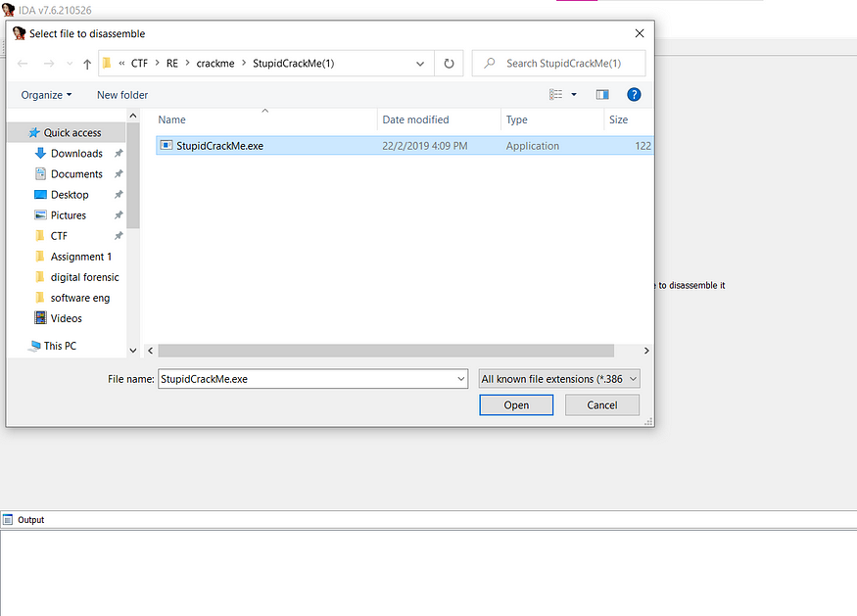Click the Open button
This screenshot has height=616, width=857.
pyautogui.click(x=516, y=405)
